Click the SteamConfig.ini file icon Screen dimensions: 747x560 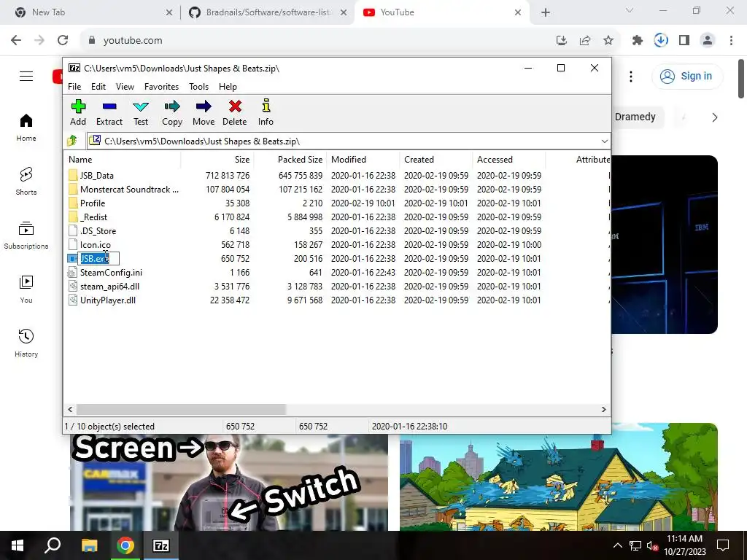[72, 273]
